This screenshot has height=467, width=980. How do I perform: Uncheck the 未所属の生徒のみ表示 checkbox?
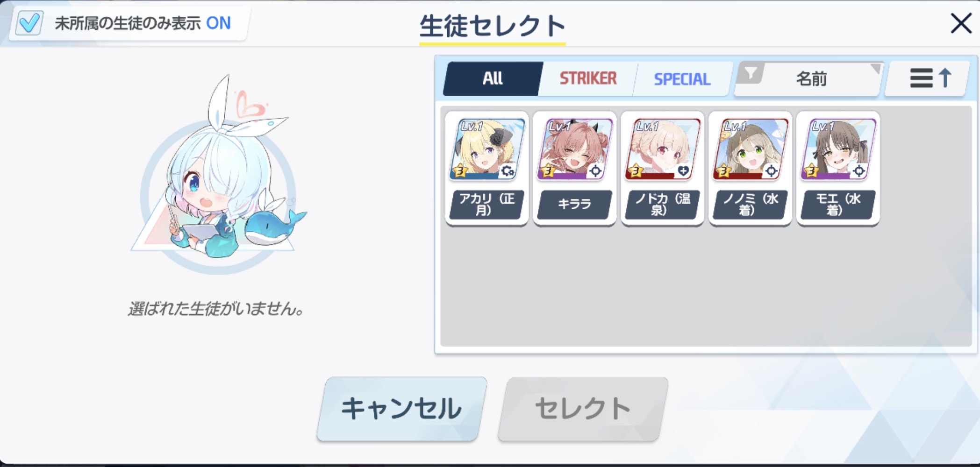[x=29, y=23]
